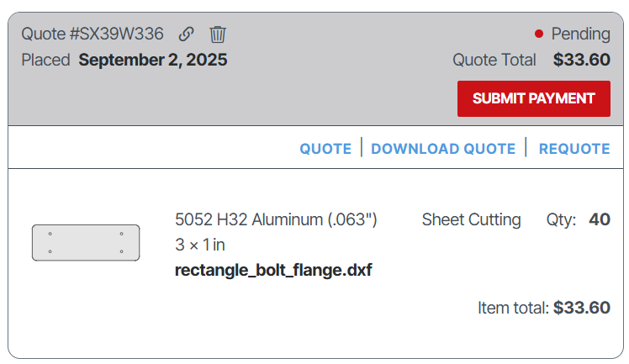This screenshot has height=364, width=629.
Task: Click the "Placed" label in header
Action: click(45, 61)
